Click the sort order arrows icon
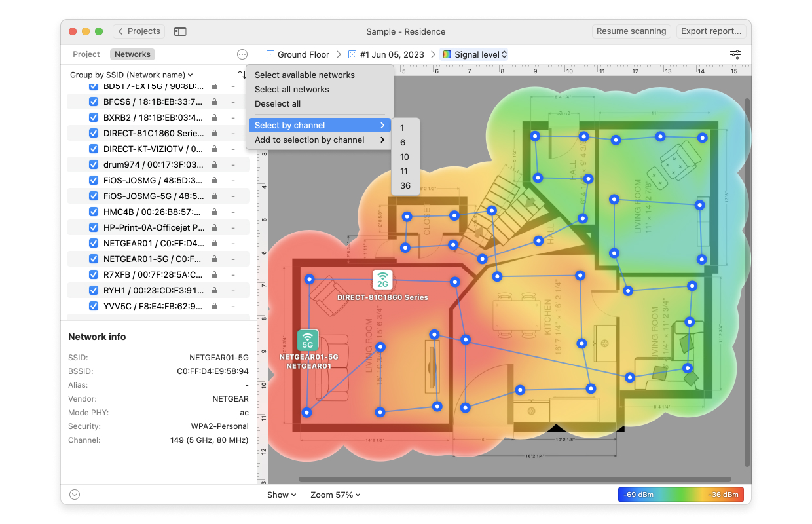 [242, 75]
